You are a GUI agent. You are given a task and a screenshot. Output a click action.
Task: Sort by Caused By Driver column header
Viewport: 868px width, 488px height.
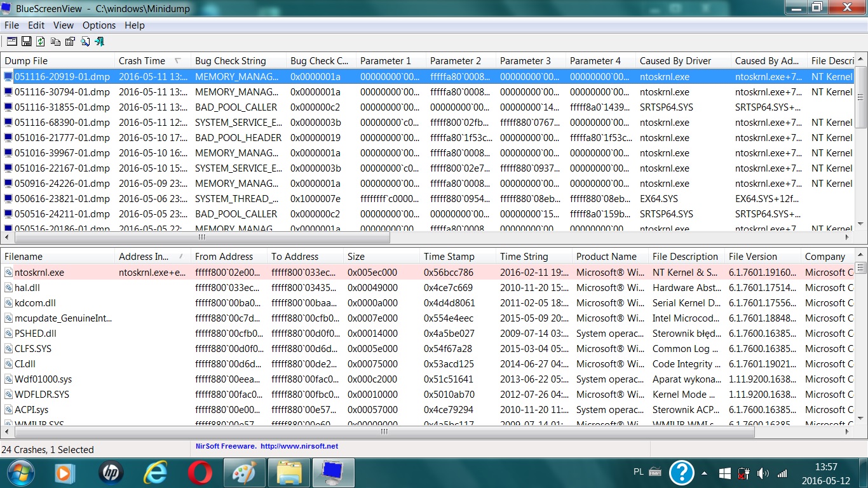pyautogui.click(x=683, y=61)
